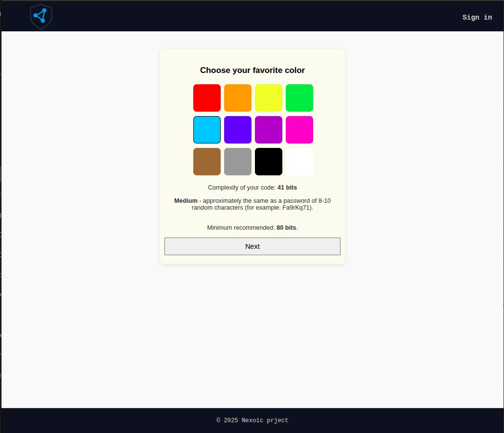Pick the gray color swatch
Viewport: 504px width, 433px height.
click(238, 162)
